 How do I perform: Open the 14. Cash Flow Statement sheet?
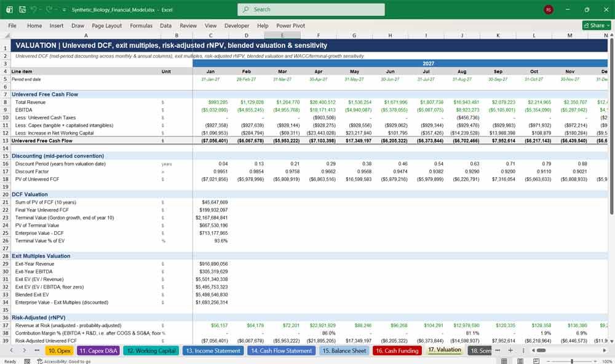point(282,350)
